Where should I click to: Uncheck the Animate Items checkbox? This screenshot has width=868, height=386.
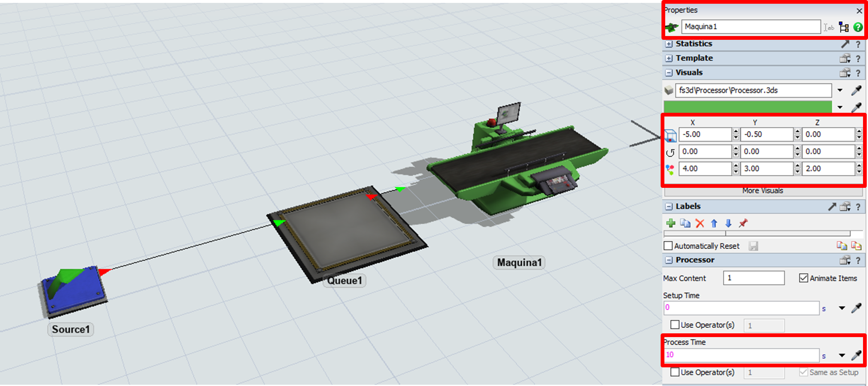803,278
